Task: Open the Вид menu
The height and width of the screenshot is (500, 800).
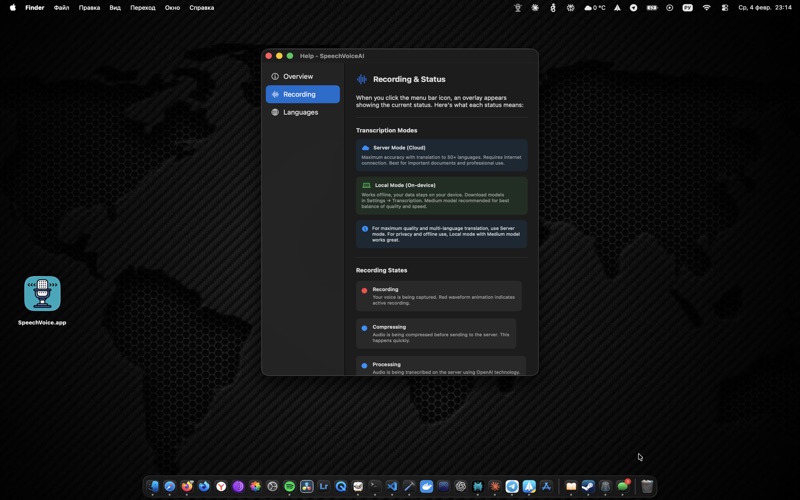Action: 115,8
